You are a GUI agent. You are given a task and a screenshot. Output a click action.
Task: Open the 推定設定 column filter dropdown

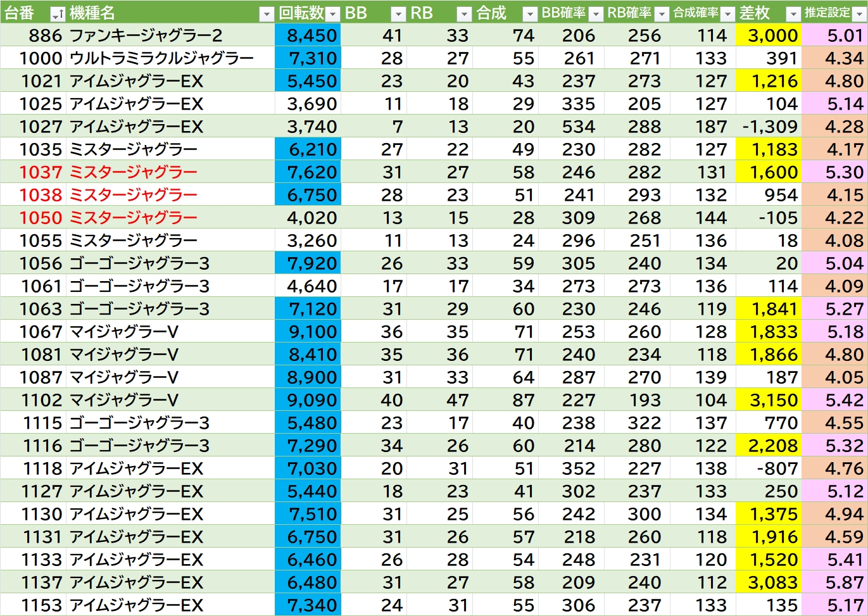pos(859,14)
